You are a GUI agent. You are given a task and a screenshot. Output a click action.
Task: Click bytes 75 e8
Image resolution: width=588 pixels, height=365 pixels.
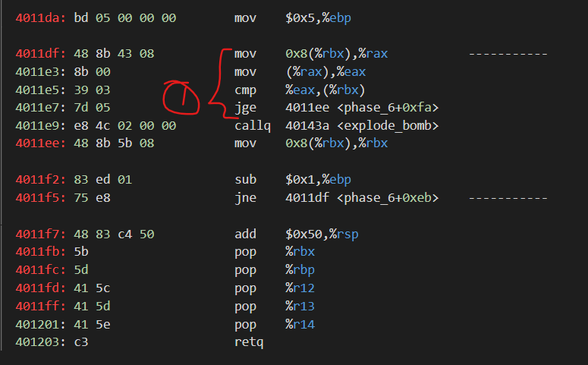(92, 197)
